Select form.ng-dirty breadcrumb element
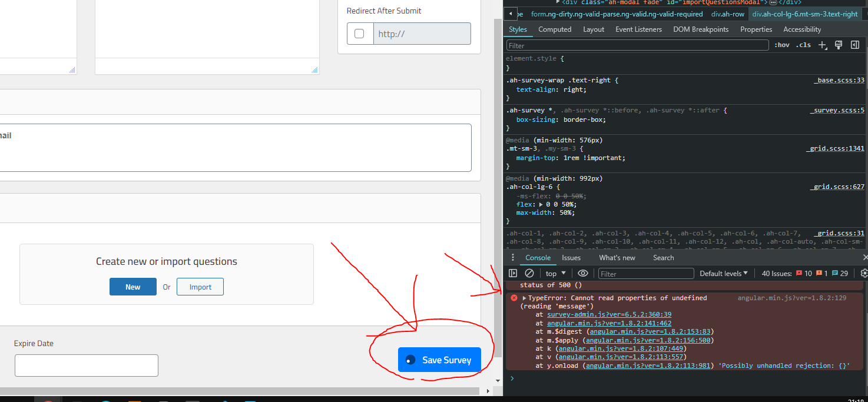This screenshot has width=868, height=402. tap(617, 14)
